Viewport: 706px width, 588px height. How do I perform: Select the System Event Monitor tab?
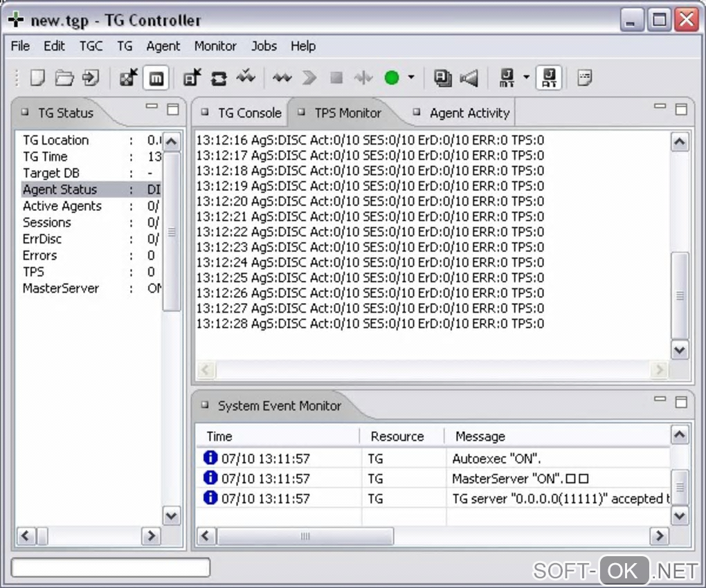273,406
